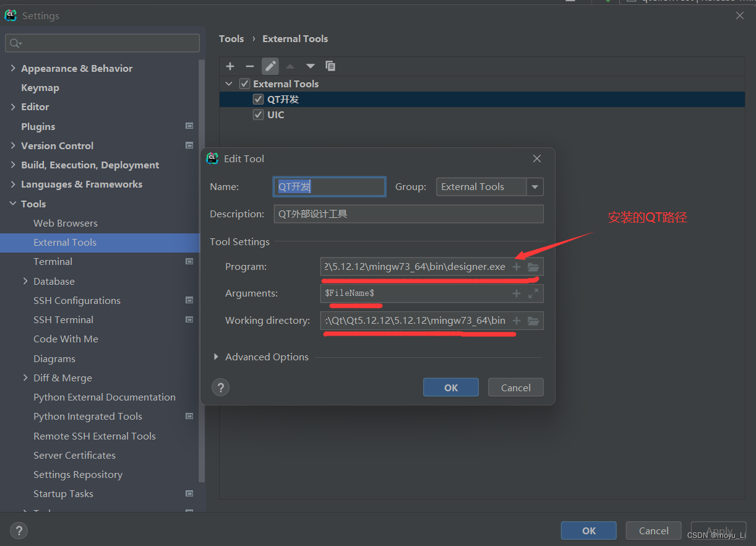Image resolution: width=756 pixels, height=546 pixels.
Task: Open Settings Repository page
Action: pyautogui.click(x=78, y=474)
